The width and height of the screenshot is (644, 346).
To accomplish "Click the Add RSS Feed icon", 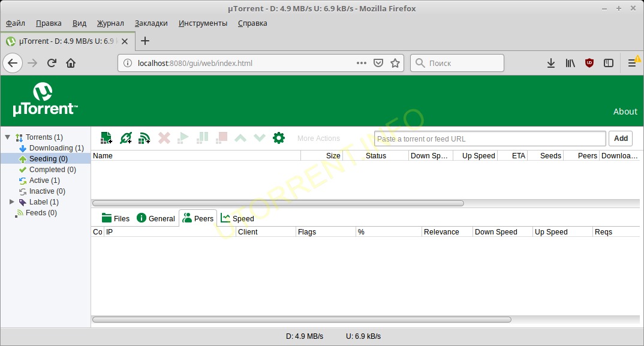I will [x=144, y=138].
